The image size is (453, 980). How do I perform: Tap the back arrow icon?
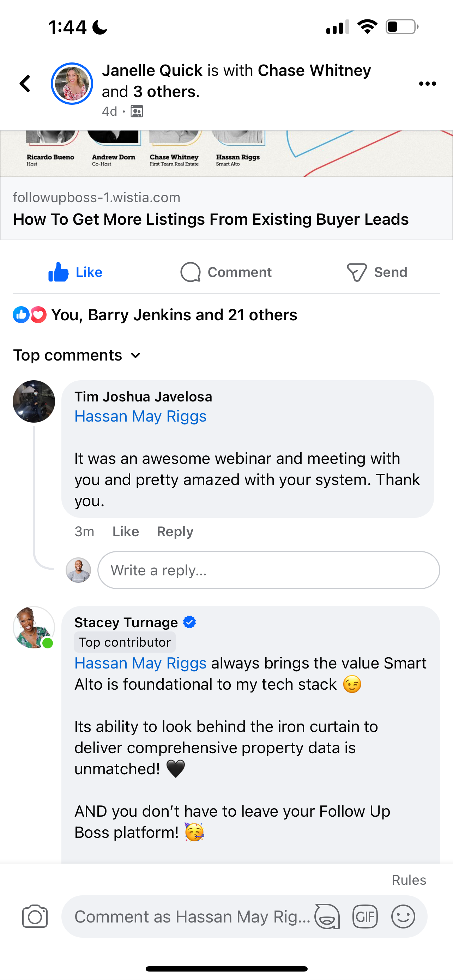click(x=25, y=84)
